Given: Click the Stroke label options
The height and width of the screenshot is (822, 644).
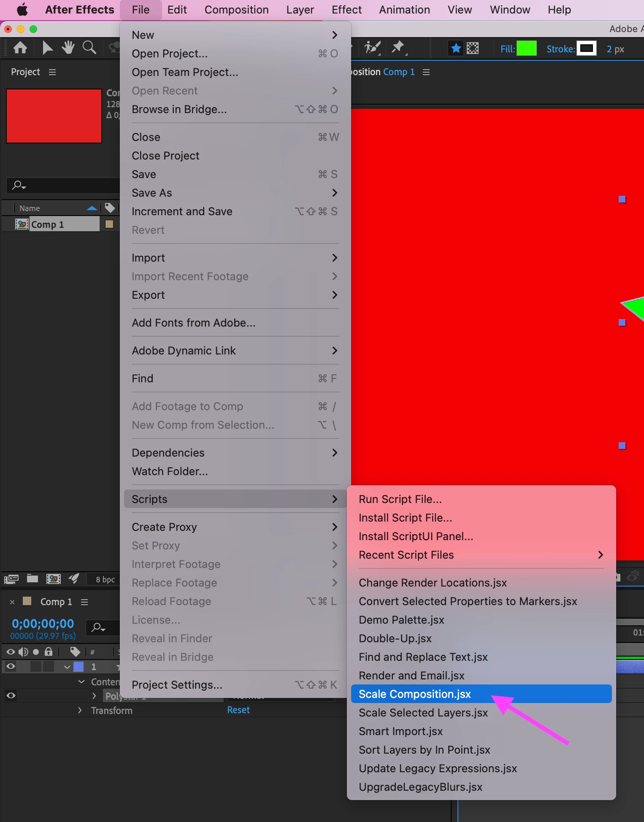Looking at the screenshot, I should point(560,49).
